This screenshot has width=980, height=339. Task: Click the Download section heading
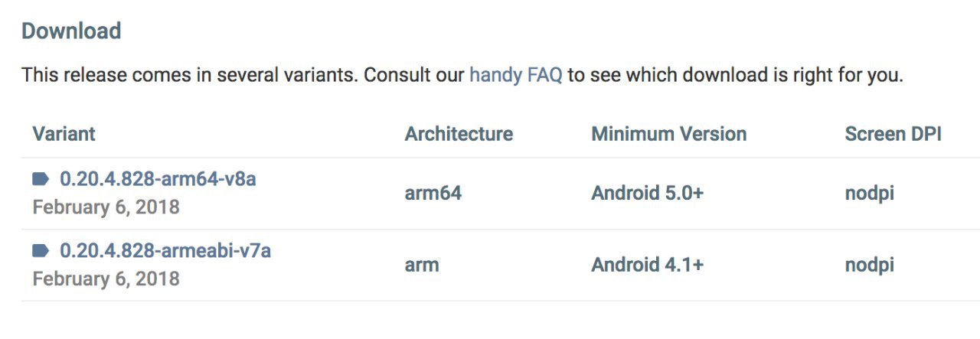coord(71,31)
